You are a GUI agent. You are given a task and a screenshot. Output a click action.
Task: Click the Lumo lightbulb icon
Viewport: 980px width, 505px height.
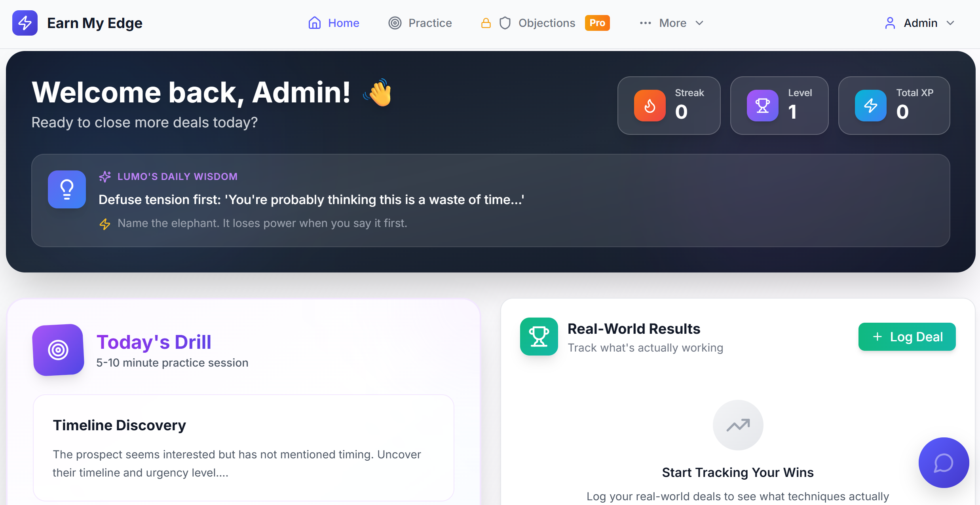click(66, 189)
